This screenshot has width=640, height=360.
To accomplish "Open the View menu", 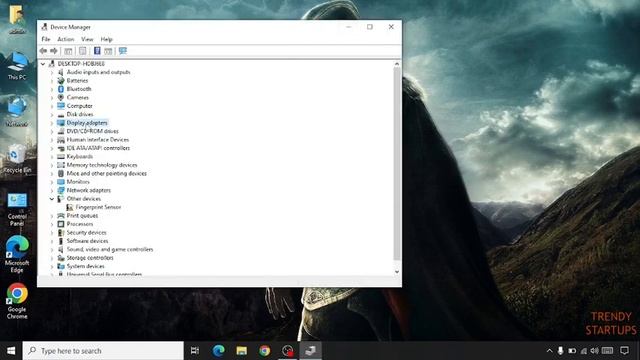I will click(x=87, y=39).
